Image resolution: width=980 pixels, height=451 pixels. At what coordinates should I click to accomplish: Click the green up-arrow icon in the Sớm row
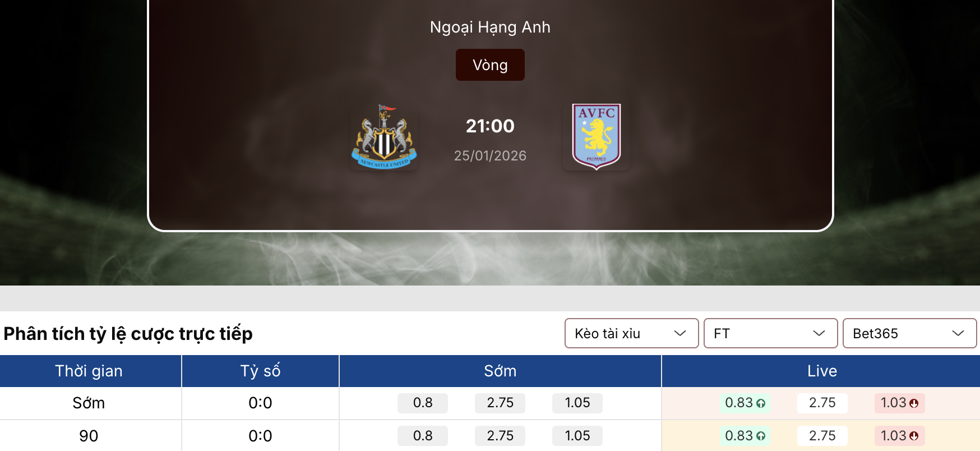(x=761, y=403)
